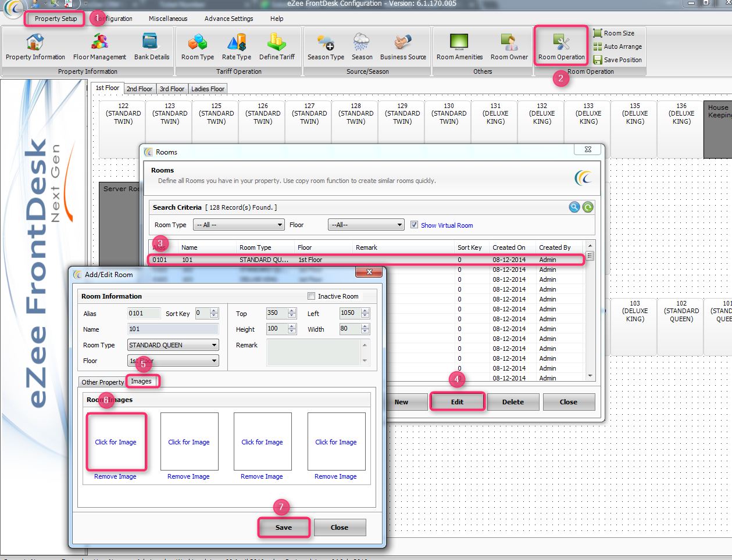
Task: Open Miscellaneous menu tab
Action: 168,19
